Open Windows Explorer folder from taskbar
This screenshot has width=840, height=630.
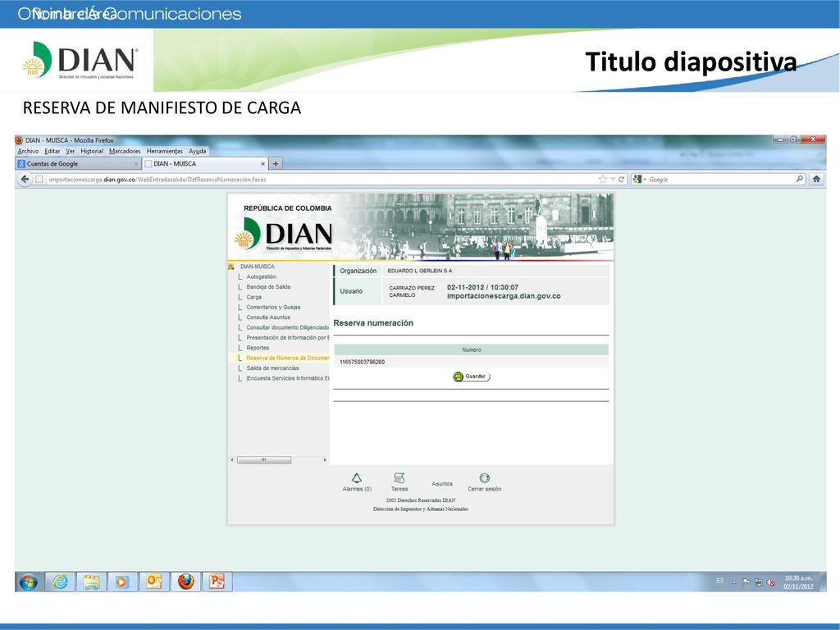[x=91, y=582]
